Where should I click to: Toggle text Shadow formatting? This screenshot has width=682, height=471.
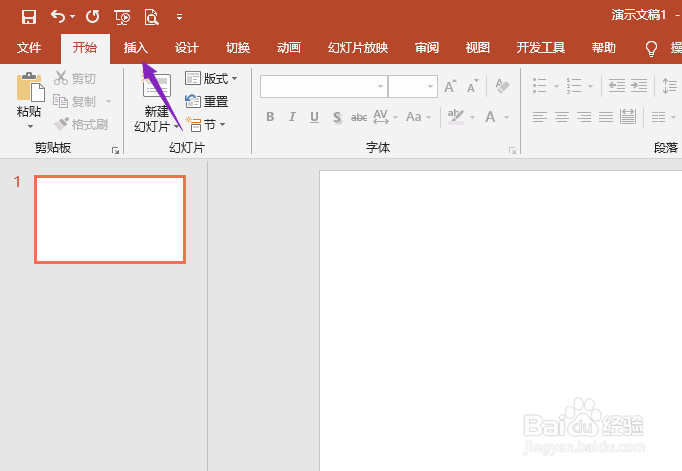(x=337, y=117)
